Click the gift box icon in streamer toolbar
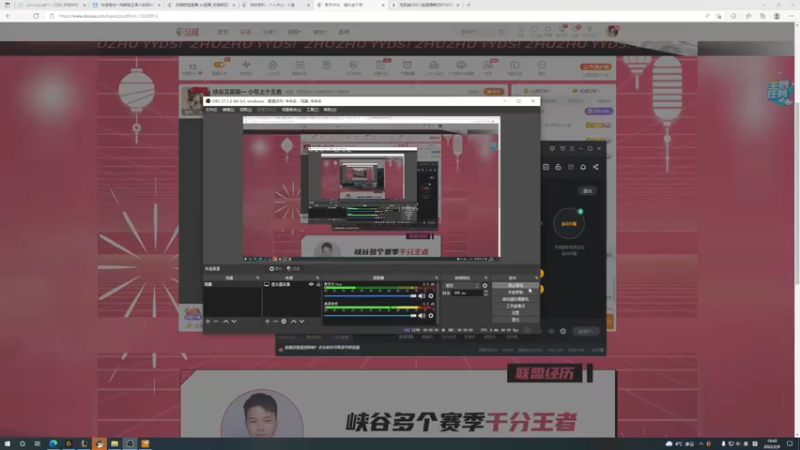This screenshot has width=800, height=450. click(327, 66)
